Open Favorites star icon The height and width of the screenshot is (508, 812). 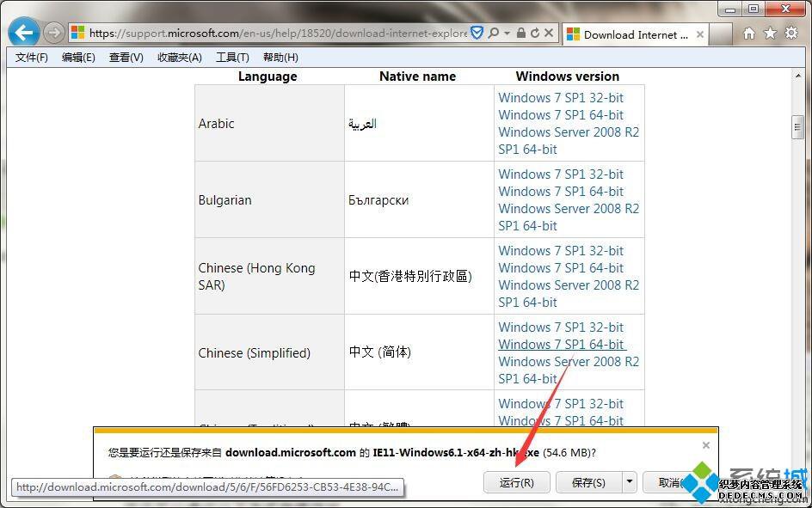pyautogui.click(x=771, y=34)
